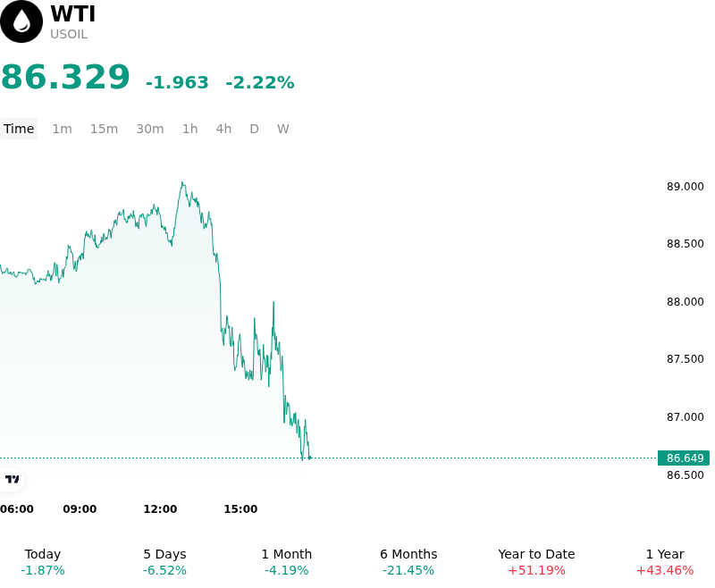This screenshot has width=715, height=588.
Task: Switch to the 1m interval
Action: coord(62,129)
